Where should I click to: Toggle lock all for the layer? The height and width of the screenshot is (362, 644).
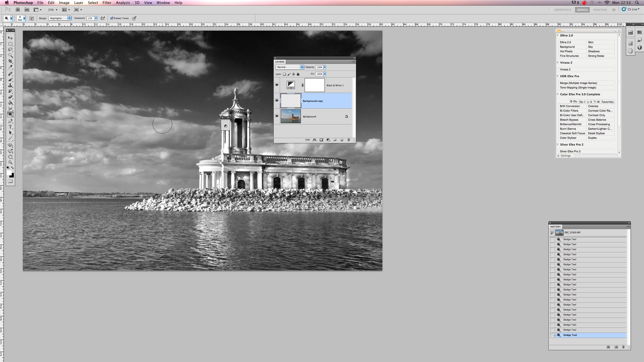pyautogui.click(x=298, y=74)
